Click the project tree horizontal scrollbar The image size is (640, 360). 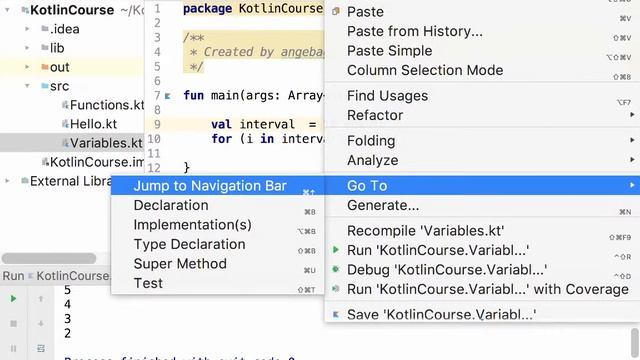pyautogui.click(x=49, y=258)
